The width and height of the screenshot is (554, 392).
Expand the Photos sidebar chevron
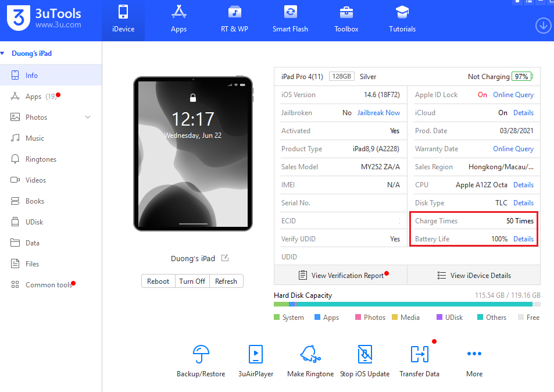click(88, 117)
